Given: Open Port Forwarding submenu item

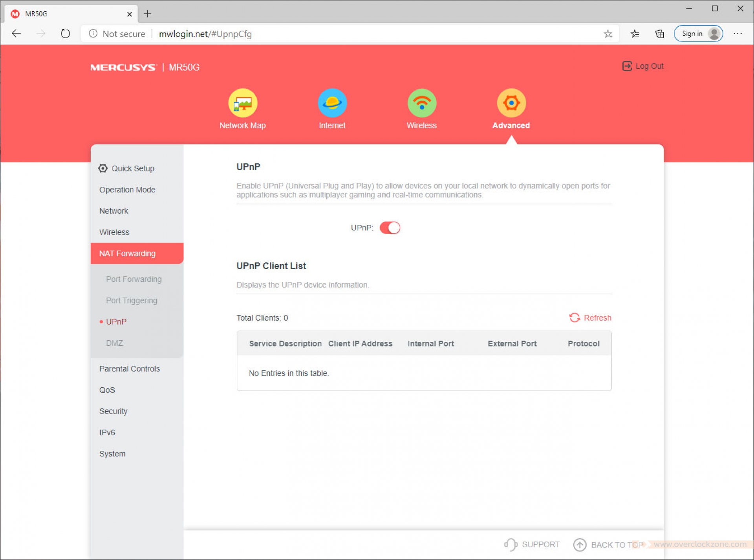Looking at the screenshot, I should 134,279.
